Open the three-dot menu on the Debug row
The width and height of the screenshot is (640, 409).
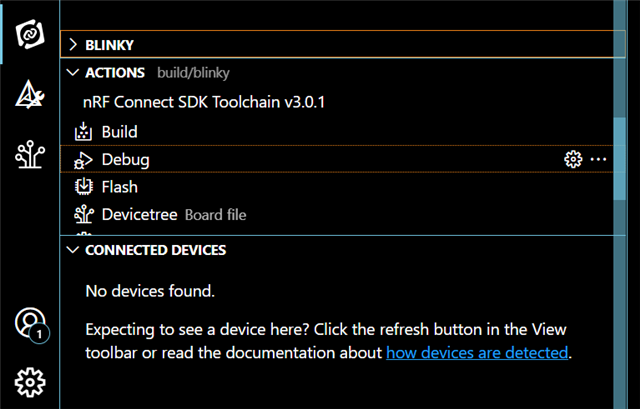598,159
